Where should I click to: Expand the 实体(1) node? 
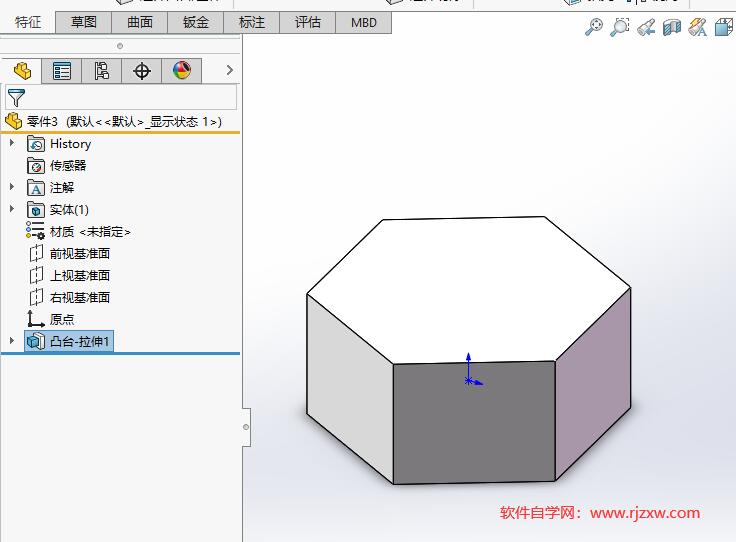12,209
